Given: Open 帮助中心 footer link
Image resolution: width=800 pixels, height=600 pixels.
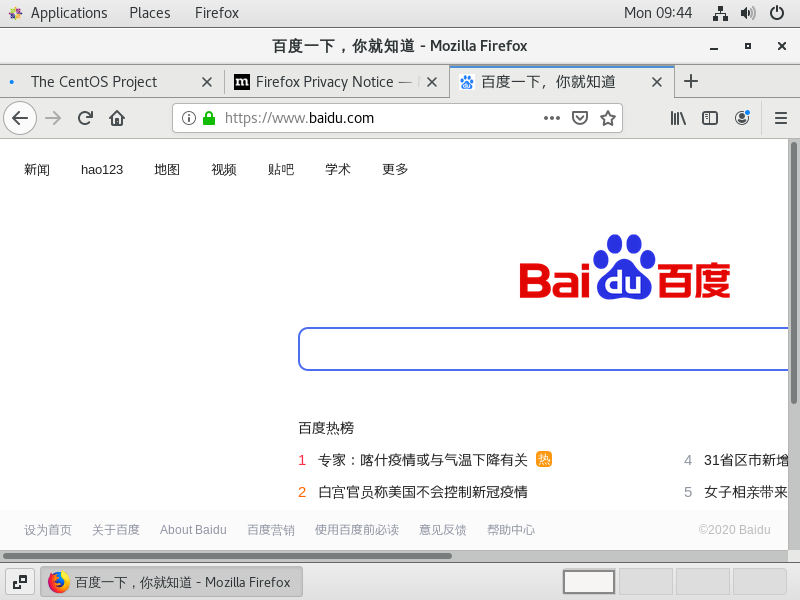Looking at the screenshot, I should coord(511,530).
